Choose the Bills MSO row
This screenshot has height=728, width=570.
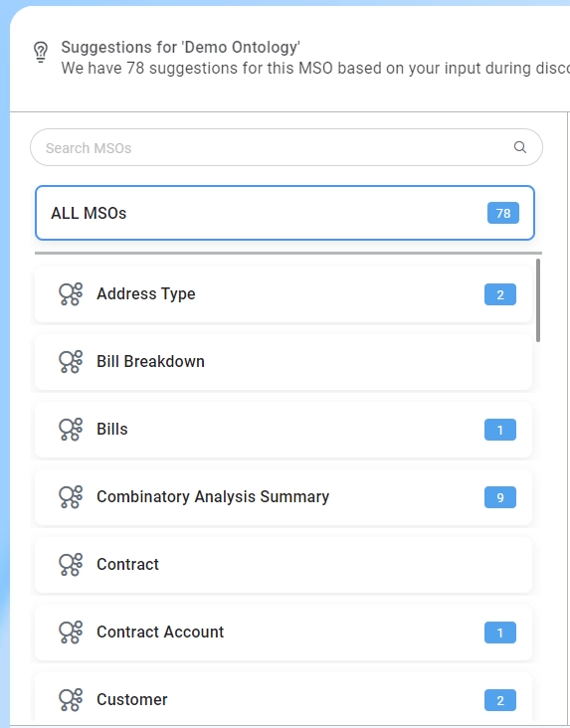pos(284,430)
